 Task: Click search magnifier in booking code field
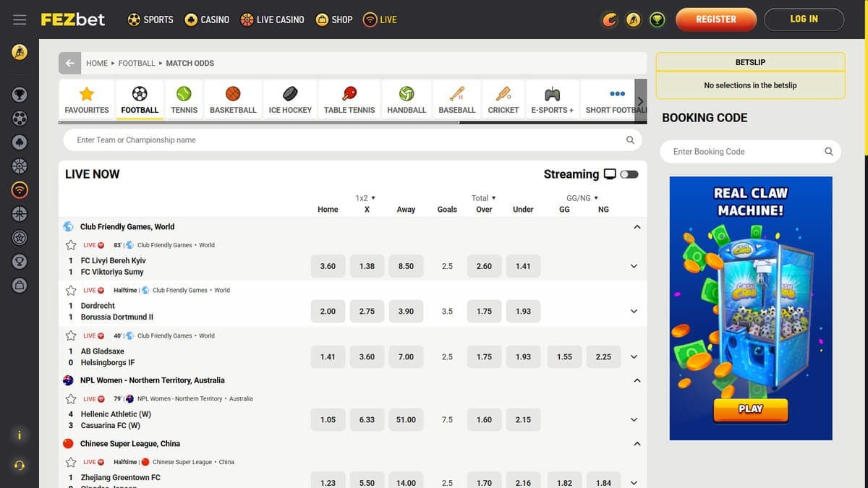(x=829, y=152)
